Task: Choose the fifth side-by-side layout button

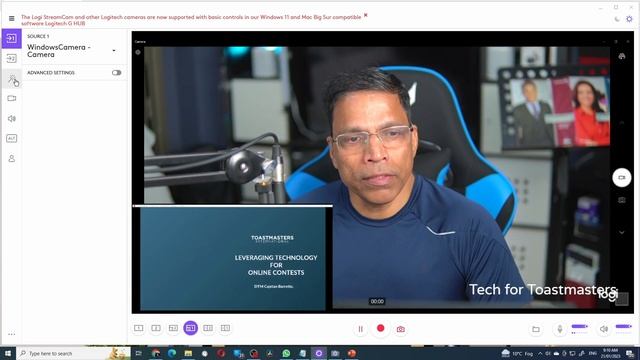Action: pos(208,328)
